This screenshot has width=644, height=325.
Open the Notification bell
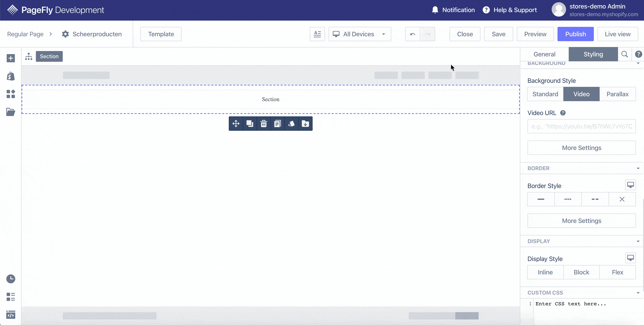[x=435, y=10]
